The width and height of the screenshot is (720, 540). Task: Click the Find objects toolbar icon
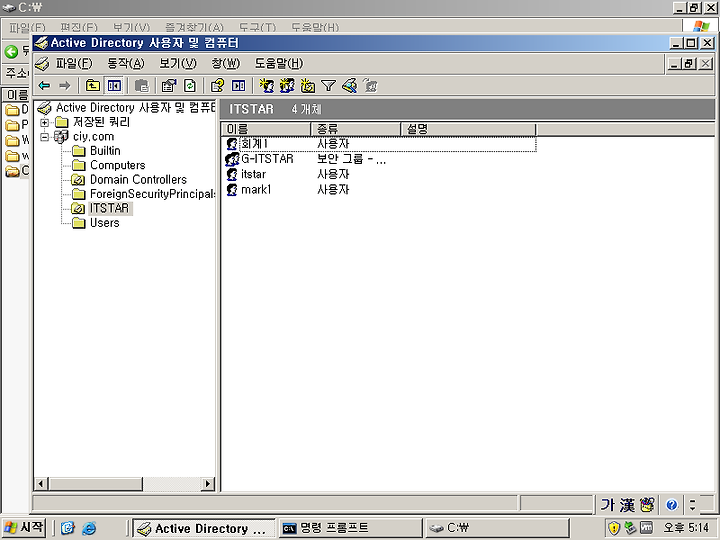[349, 86]
